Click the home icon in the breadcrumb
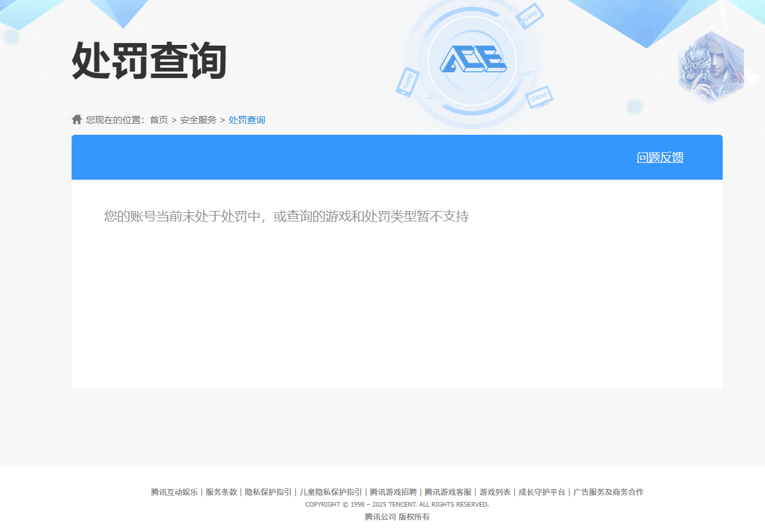The width and height of the screenshot is (765, 532). 77,120
